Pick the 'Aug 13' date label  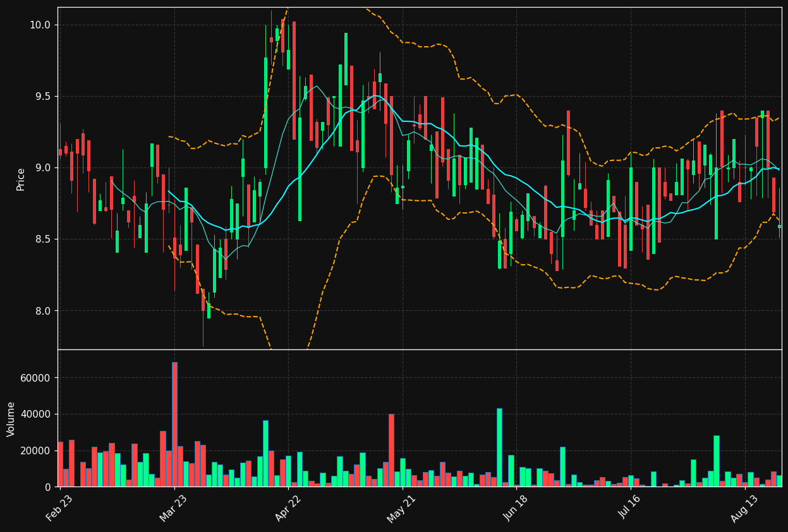coord(744,508)
